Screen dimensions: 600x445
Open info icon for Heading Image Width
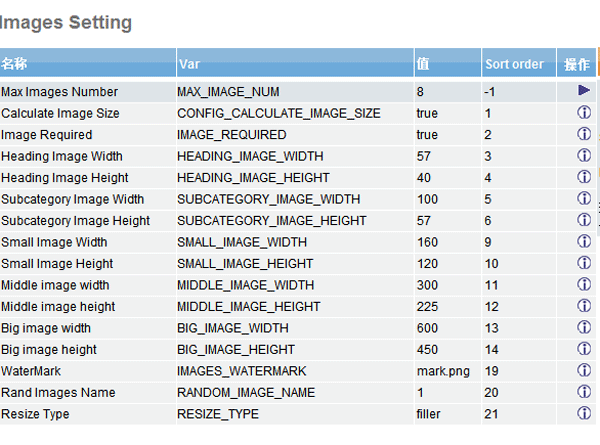584,156
